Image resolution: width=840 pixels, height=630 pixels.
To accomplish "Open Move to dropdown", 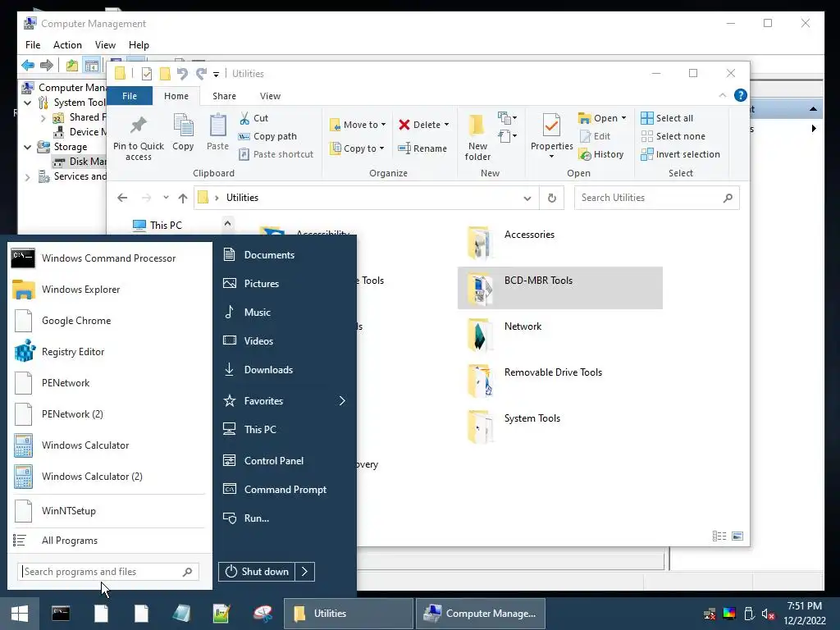I will [358, 125].
